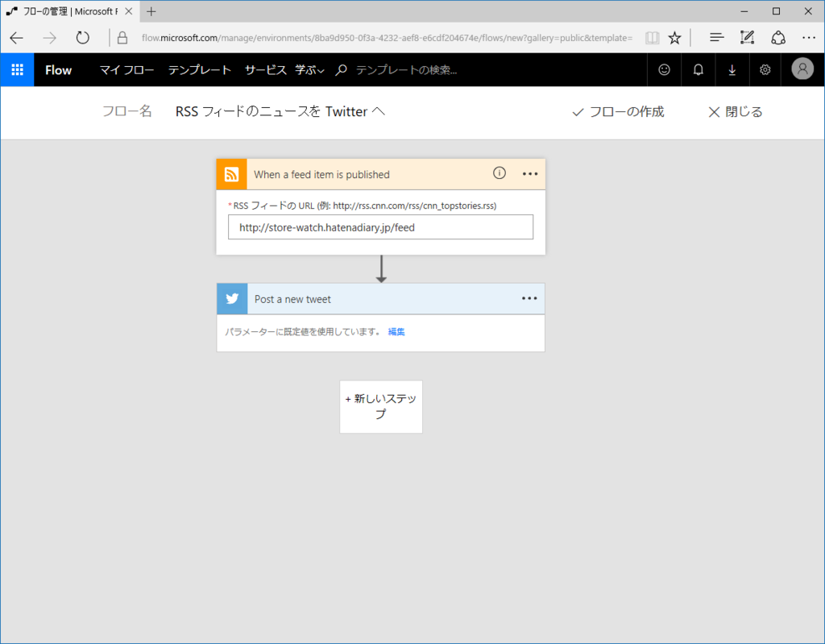Screen dimensions: 825x644
Task: Click the フロー名 label
Action: point(126,111)
